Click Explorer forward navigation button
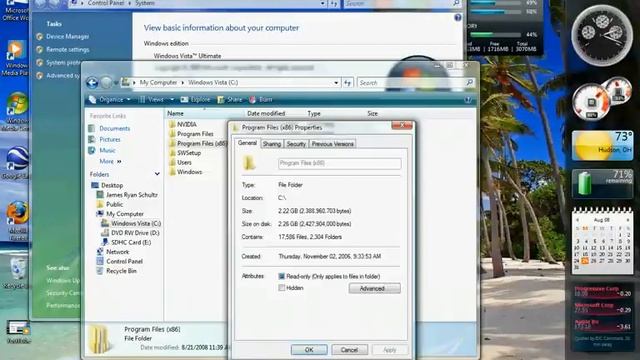Image resolution: width=640 pixels, height=360 pixels. (106, 83)
